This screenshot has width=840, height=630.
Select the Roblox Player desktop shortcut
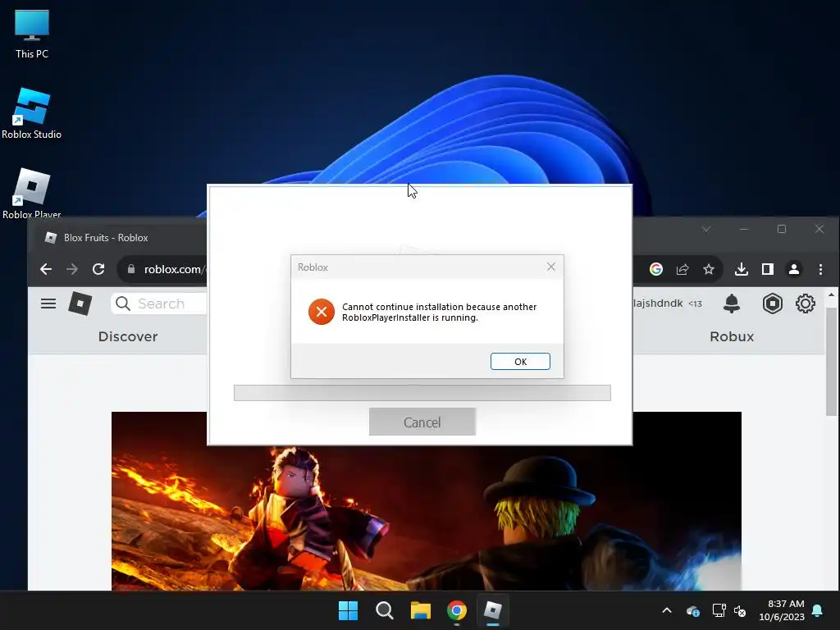click(x=32, y=194)
